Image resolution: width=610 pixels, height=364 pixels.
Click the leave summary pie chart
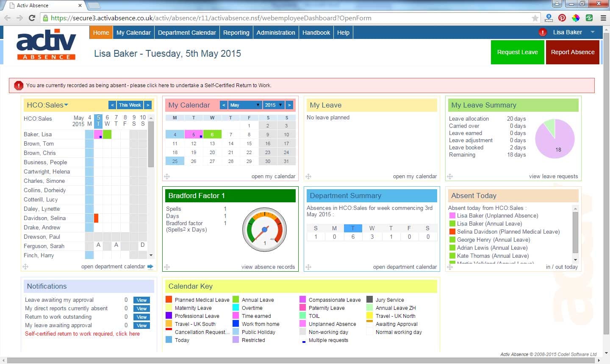coord(555,139)
